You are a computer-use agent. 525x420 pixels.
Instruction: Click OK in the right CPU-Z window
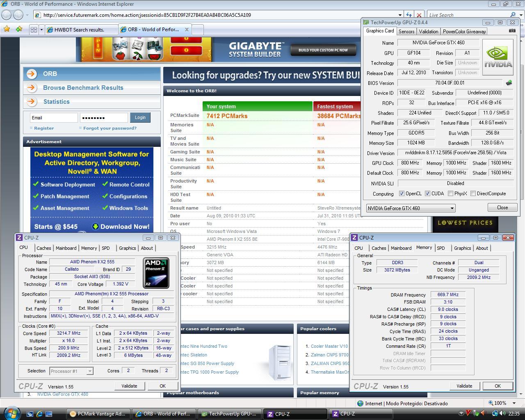tap(498, 386)
